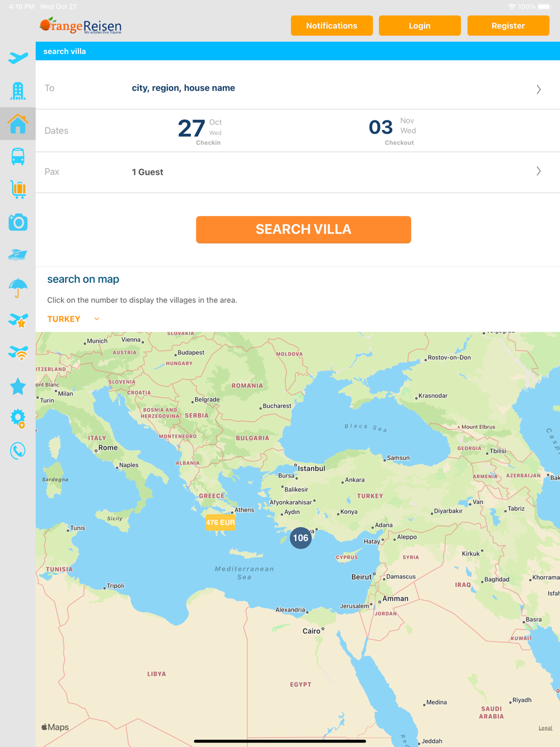
Task: Click the Belgrade label on map
Action: pyautogui.click(x=207, y=400)
